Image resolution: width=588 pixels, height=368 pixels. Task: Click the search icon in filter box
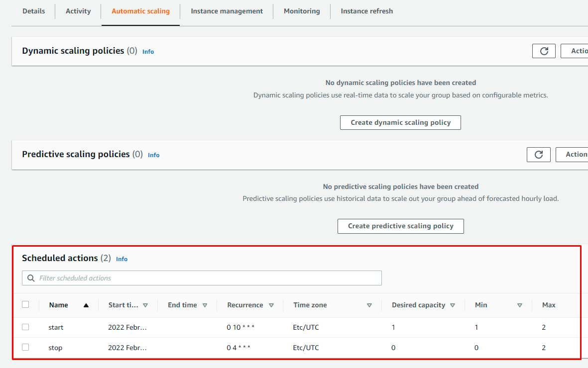[31, 278]
